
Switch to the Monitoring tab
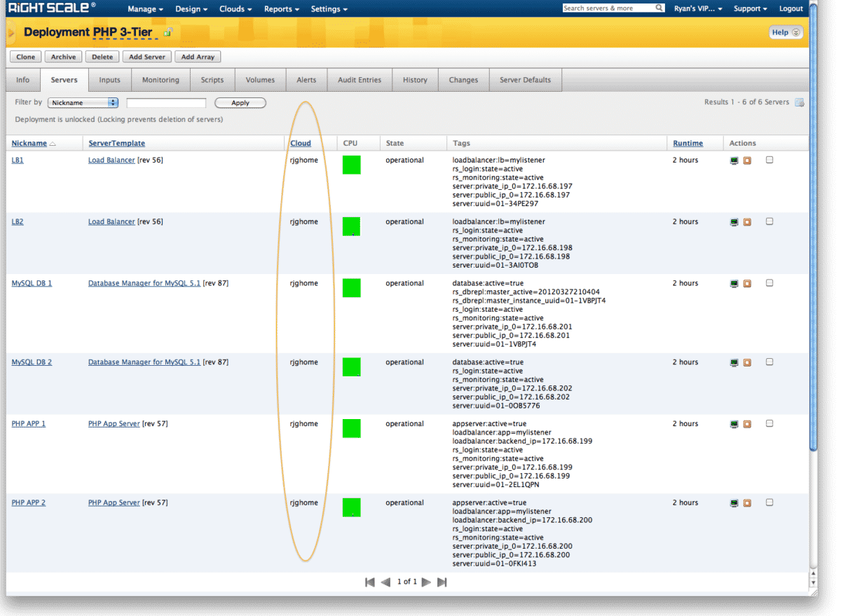[160, 80]
